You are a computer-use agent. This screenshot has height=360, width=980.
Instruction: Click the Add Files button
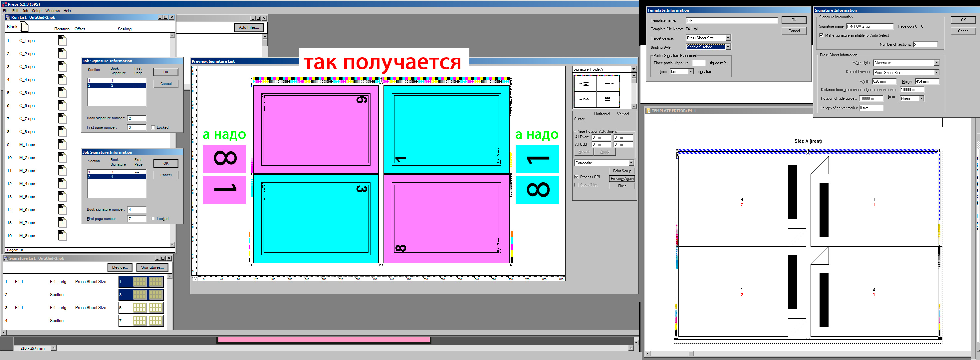tap(248, 27)
